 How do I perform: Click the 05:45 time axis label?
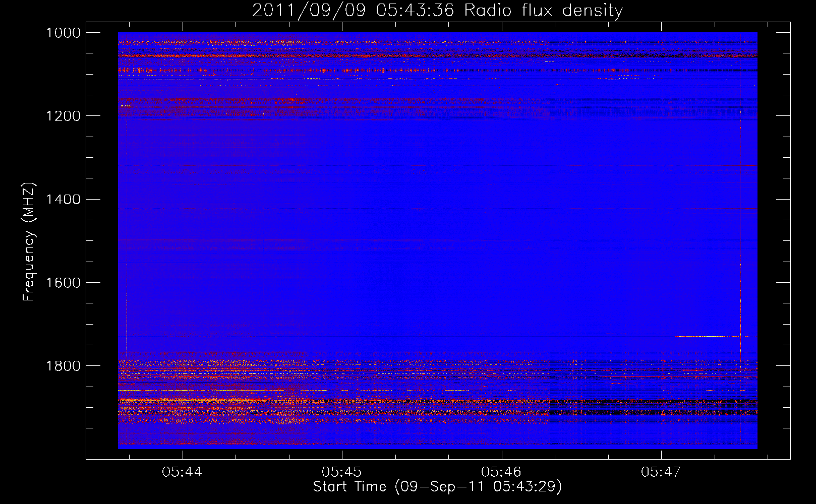click(342, 472)
